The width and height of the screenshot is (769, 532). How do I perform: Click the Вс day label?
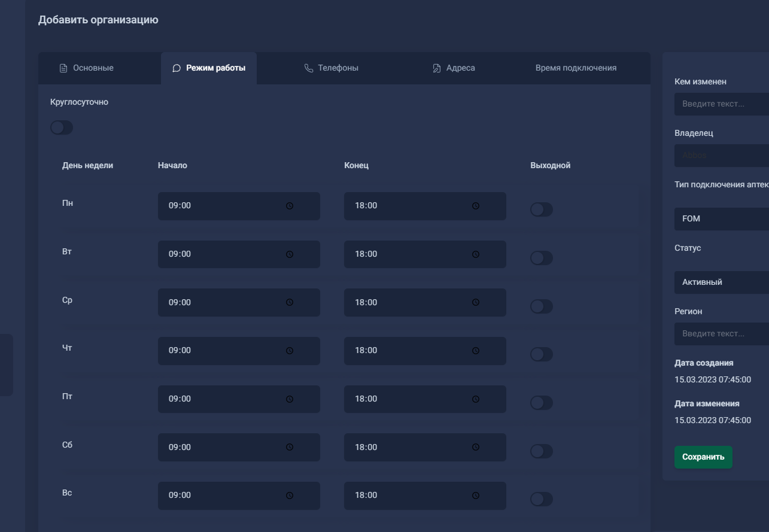(67, 493)
